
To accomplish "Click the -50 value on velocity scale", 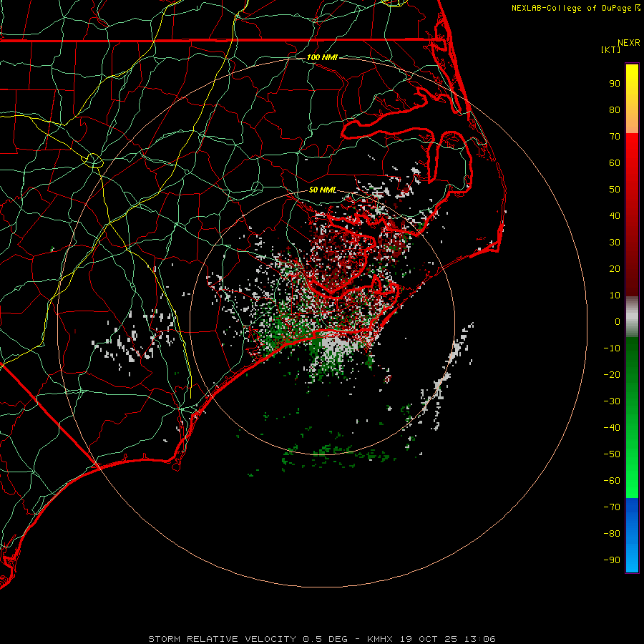I will click(612, 454).
